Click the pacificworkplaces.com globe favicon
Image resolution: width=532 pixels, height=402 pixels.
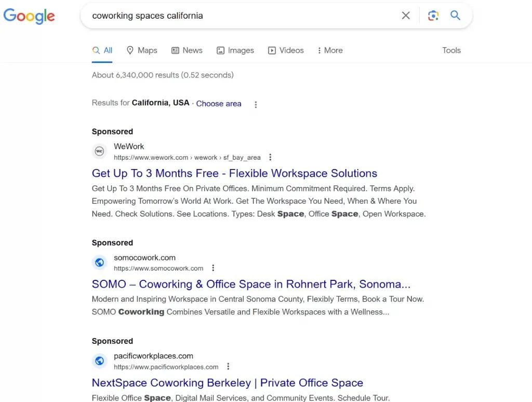coord(99,360)
